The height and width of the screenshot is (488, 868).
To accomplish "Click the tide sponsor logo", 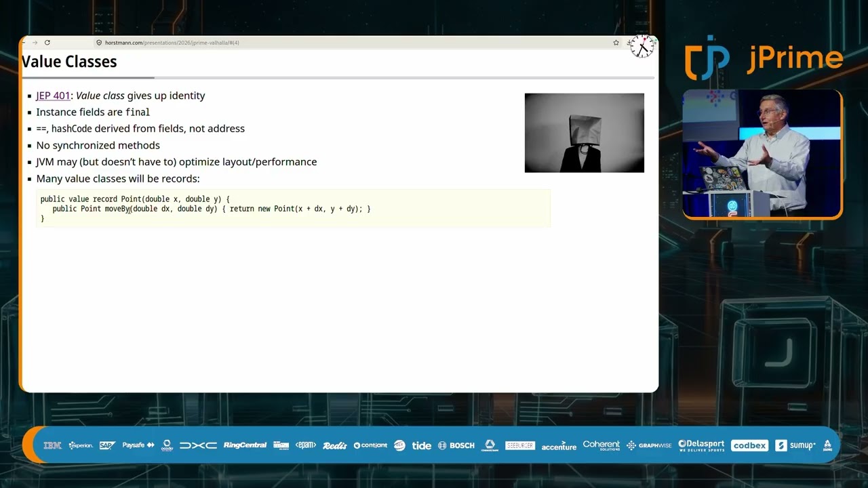I will pyautogui.click(x=422, y=445).
